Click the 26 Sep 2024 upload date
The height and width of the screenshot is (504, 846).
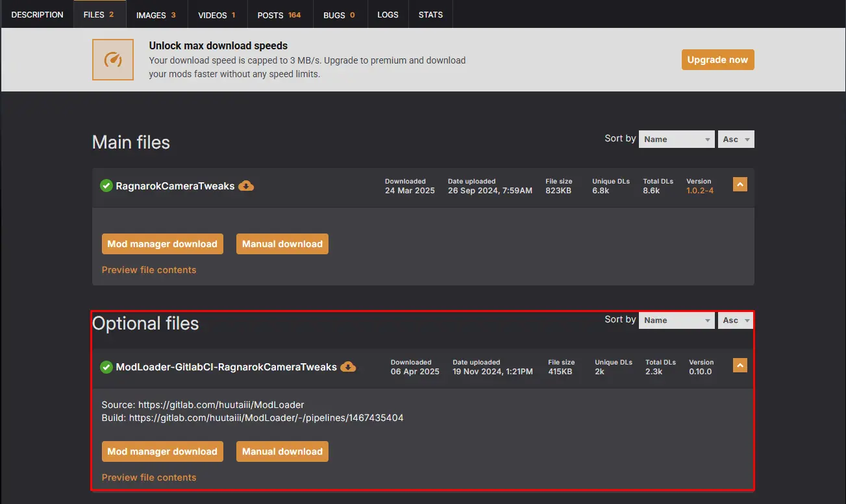coord(490,191)
